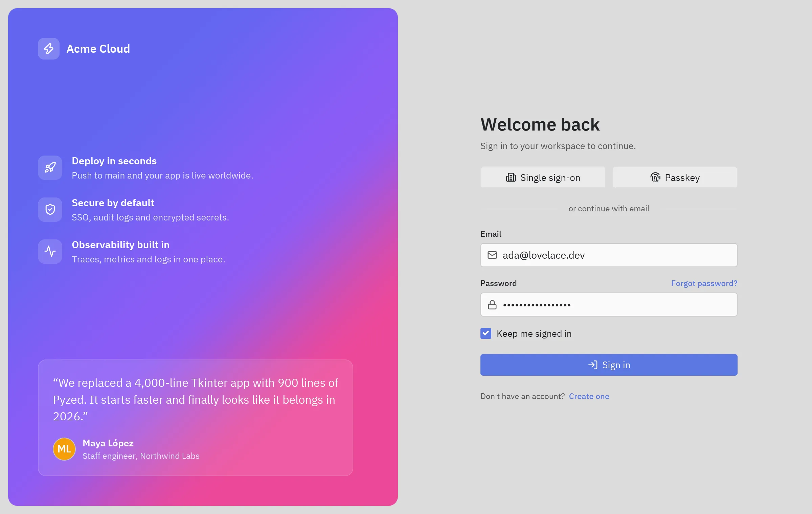This screenshot has width=812, height=514.
Task: Click the fingerprint icon on Passkey
Action: pyautogui.click(x=655, y=178)
